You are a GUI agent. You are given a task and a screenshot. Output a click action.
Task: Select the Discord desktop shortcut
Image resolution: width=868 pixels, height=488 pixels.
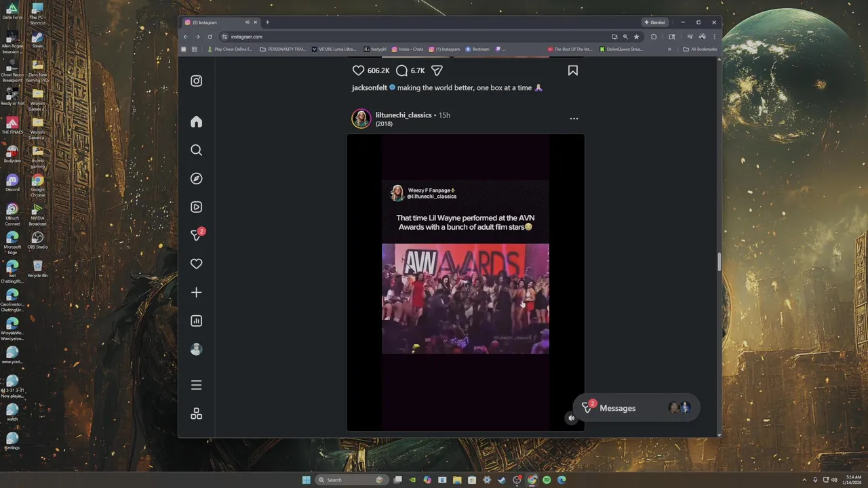pyautogui.click(x=12, y=183)
